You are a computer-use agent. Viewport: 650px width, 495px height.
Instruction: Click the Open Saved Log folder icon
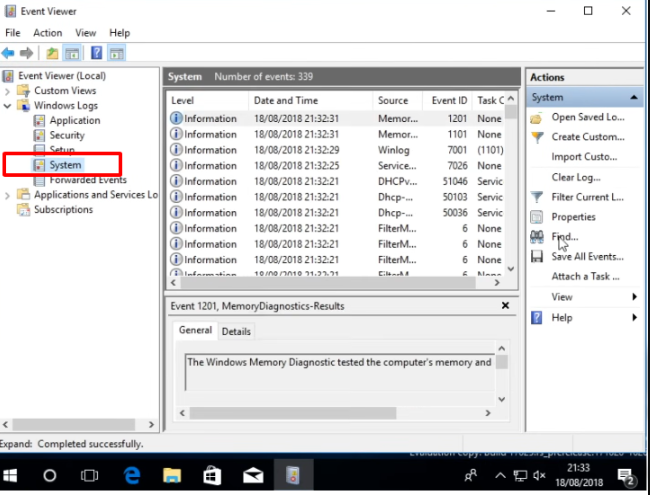tap(537, 117)
